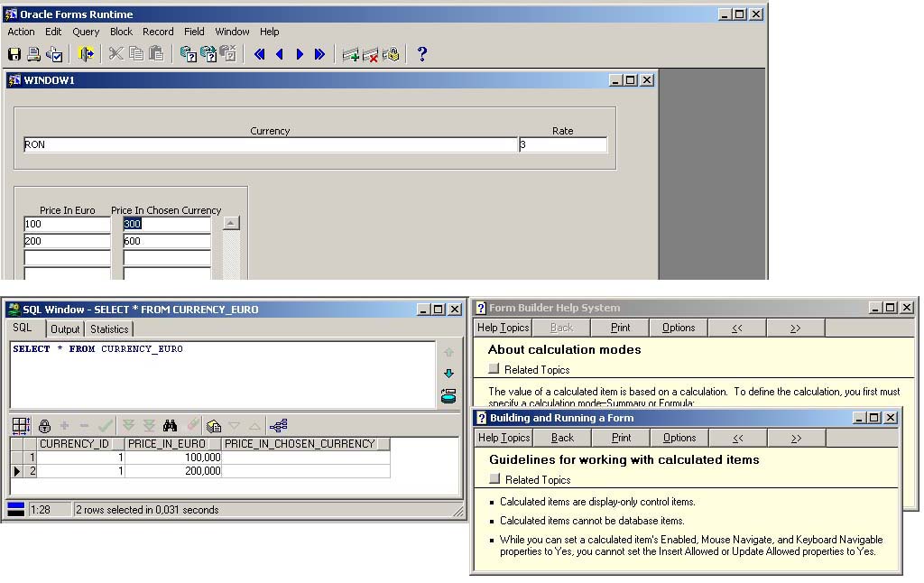Click the padlock edit-data icon in SQL grid

(x=44, y=425)
